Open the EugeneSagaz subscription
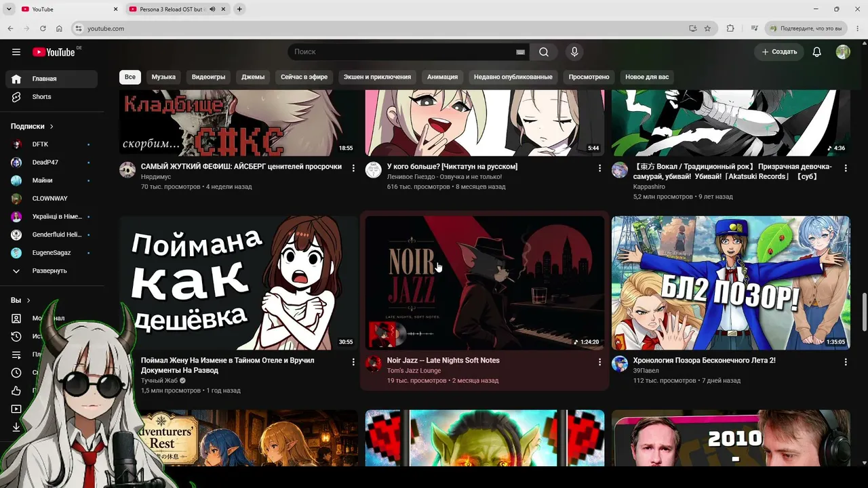 click(x=52, y=253)
